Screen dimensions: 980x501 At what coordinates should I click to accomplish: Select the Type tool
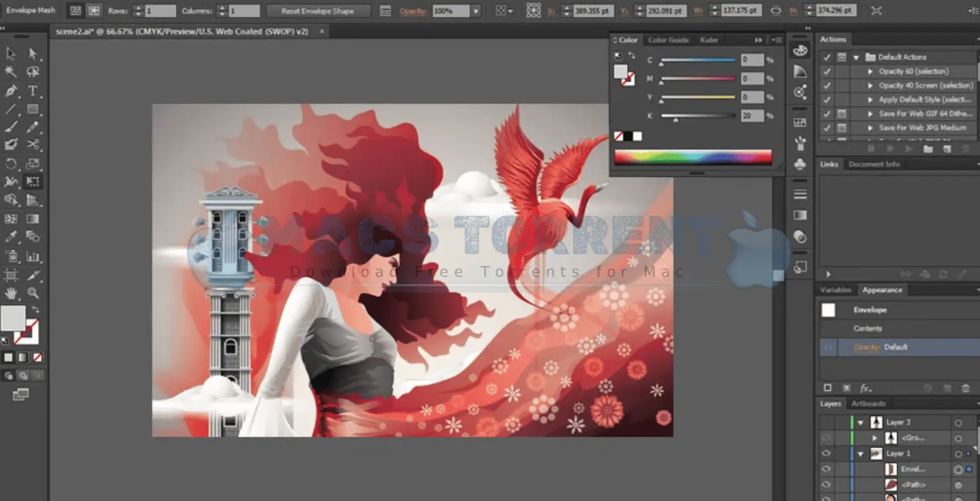pos(33,91)
